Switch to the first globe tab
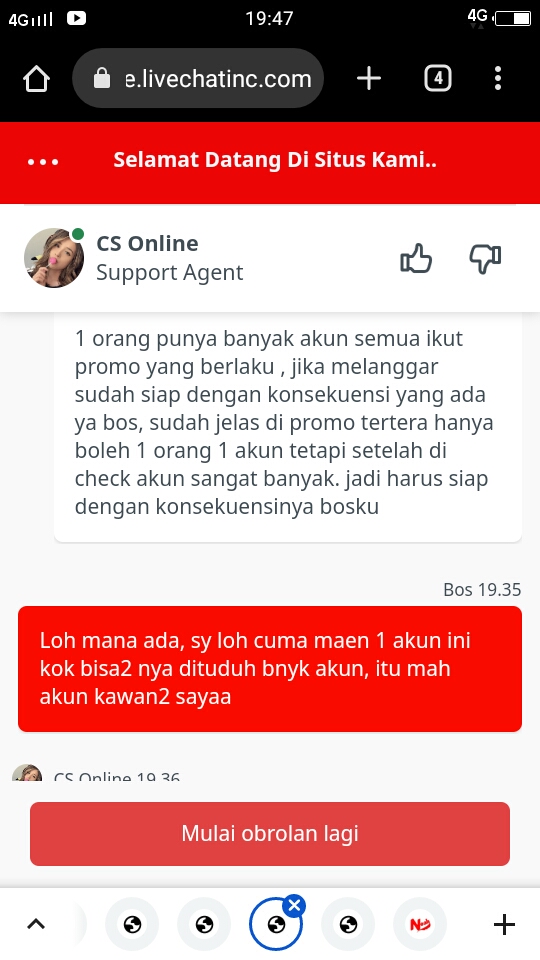 (x=132, y=924)
